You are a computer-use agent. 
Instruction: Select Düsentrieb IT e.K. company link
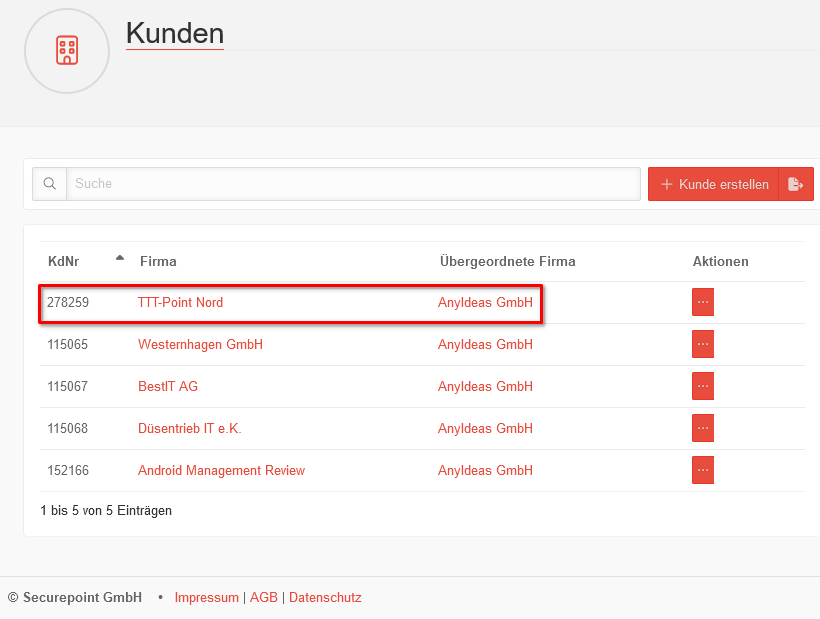(189, 429)
